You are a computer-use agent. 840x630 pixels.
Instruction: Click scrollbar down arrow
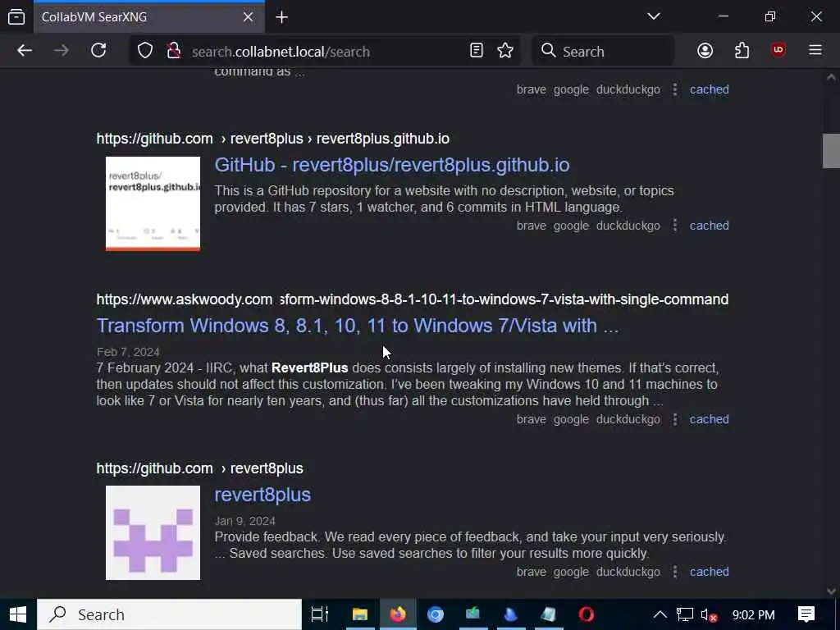click(831, 591)
